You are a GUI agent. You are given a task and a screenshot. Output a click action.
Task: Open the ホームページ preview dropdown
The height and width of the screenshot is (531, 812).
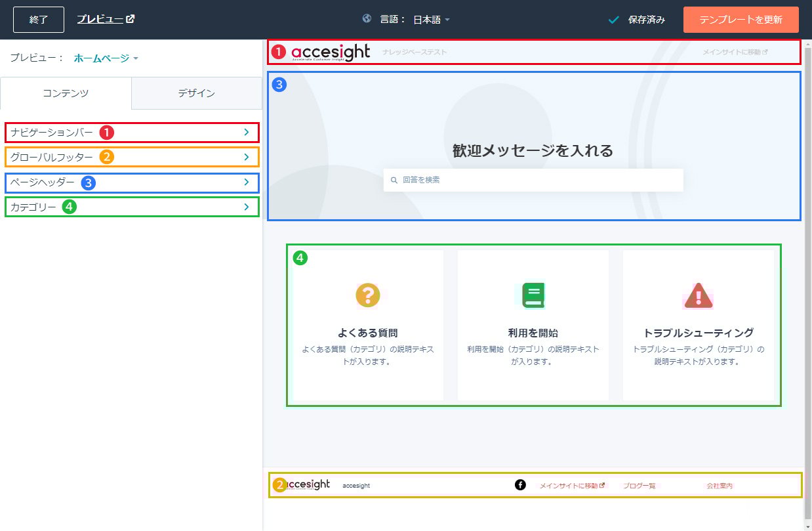(106, 58)
